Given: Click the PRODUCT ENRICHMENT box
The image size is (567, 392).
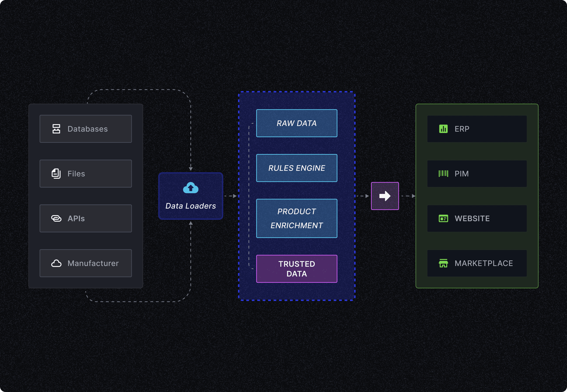Looking at the screenshot, I should 297,218.
